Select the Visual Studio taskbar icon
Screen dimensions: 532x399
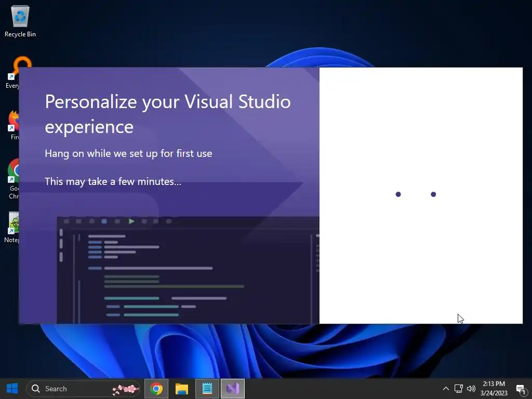click(233, 389)
